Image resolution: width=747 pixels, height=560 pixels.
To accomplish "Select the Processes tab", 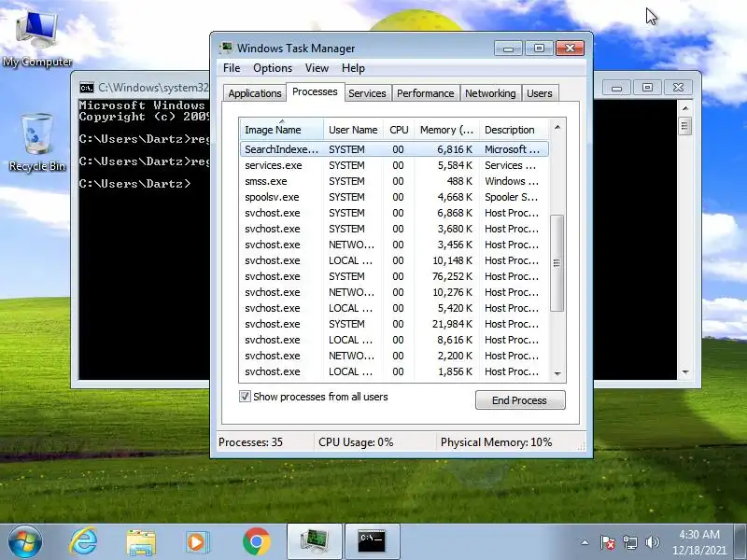I will point(315,91).
